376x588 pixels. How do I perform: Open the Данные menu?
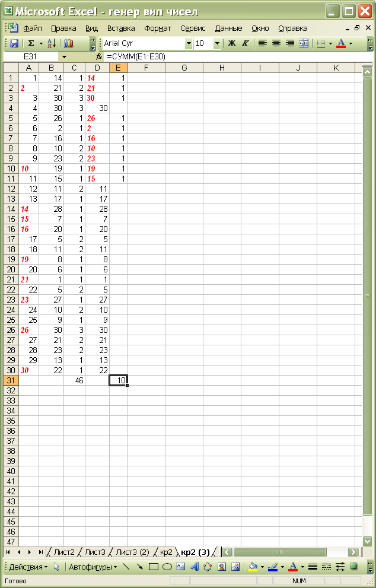tap(229, 28)
